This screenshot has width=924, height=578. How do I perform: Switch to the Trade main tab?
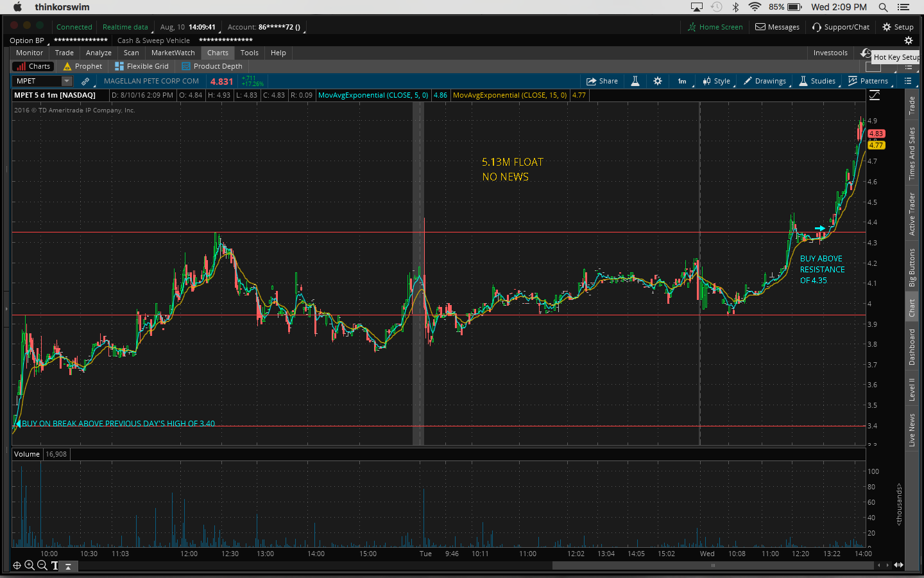click(x=64, y=53)
